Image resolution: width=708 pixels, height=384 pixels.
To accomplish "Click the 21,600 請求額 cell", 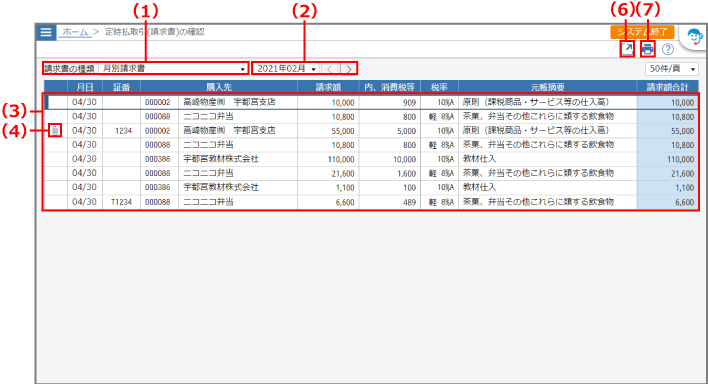I will (x=328, y=173).
